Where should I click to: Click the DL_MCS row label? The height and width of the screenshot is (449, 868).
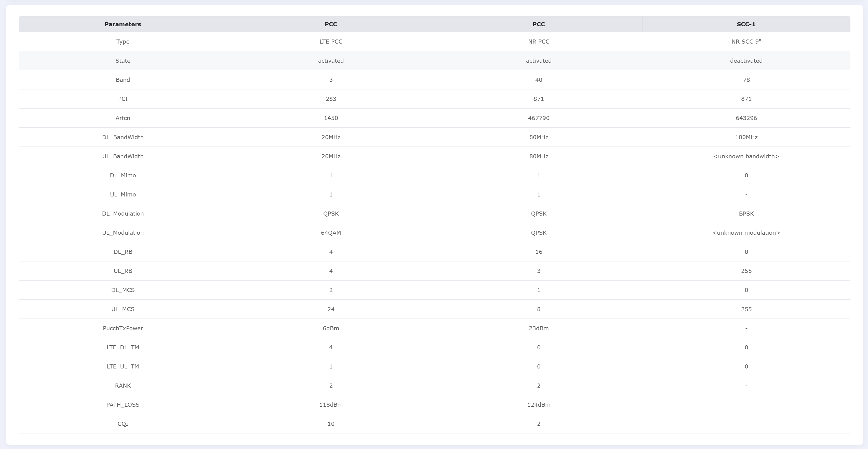click(x=123, y=290)
